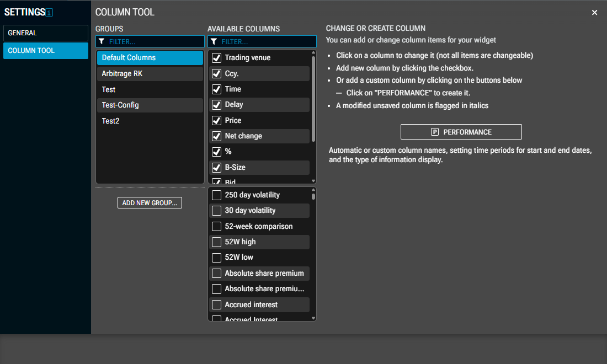Close the Column Tool dialog
This screenshot has width=607, height=364.
595,12
